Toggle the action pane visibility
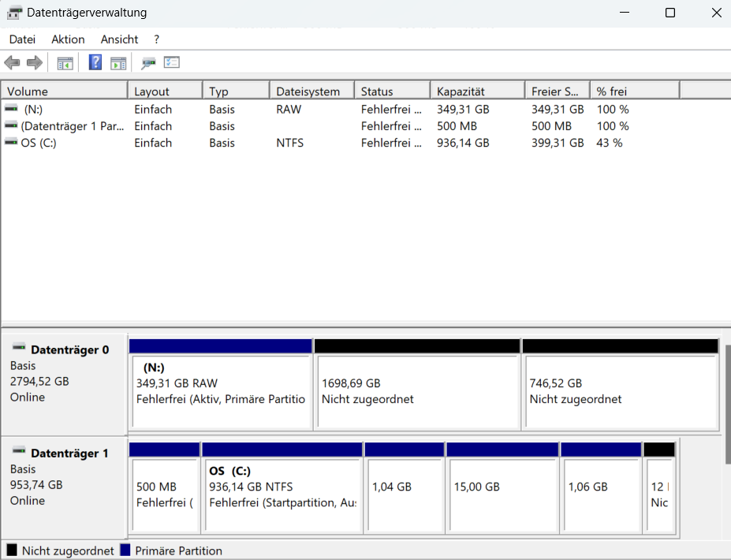 tap(118, 62)
